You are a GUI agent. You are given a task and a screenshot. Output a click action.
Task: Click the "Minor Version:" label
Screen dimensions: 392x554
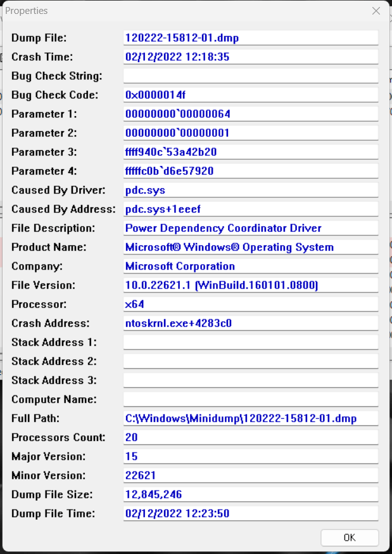48,475
